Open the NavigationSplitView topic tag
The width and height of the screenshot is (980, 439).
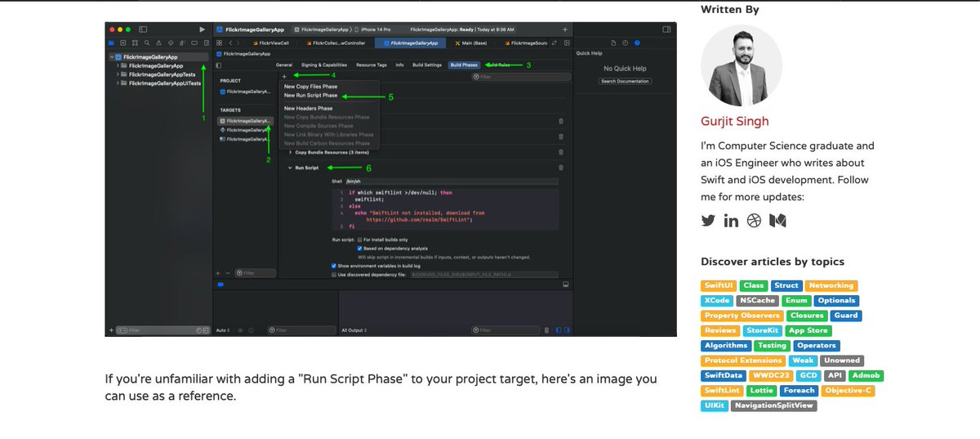click(x=774, y=405)
